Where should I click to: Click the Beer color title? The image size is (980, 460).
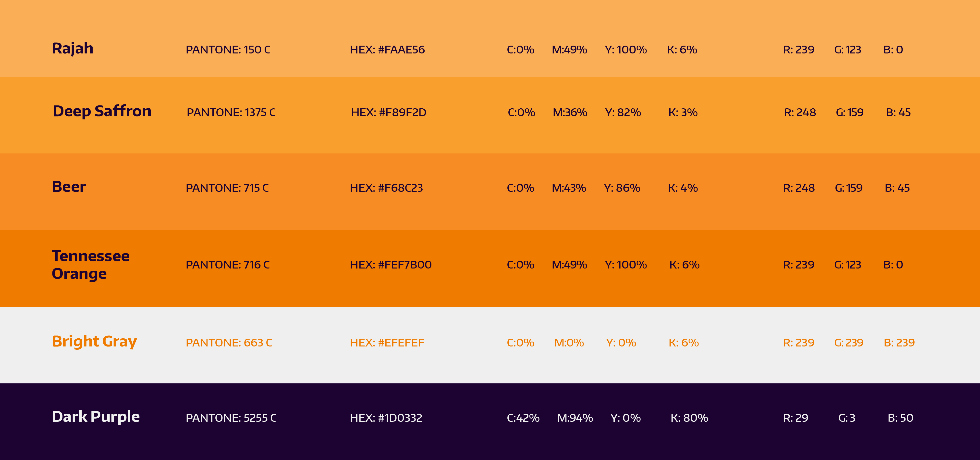pos(69,187)
